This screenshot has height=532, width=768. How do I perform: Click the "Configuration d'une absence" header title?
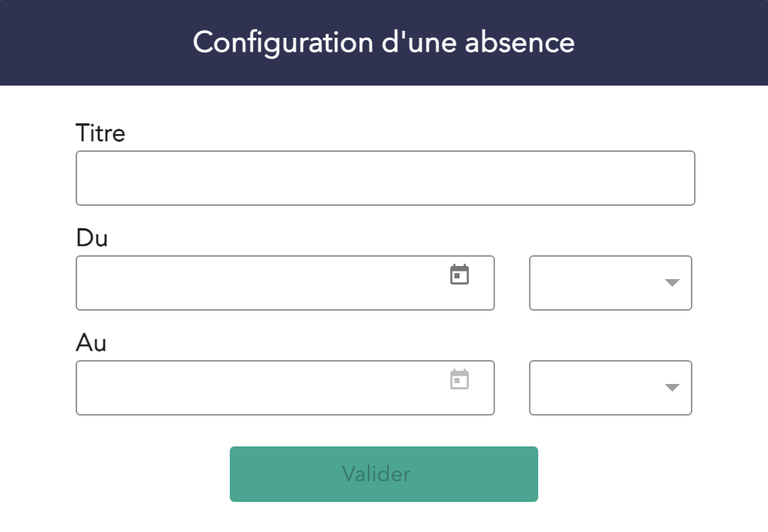tap(383, 42)
